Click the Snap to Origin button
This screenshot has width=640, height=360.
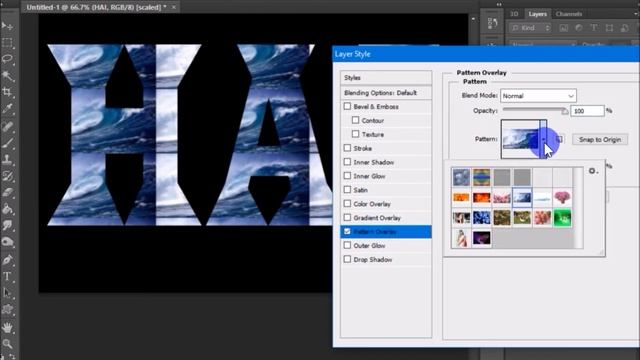(600, 140)
